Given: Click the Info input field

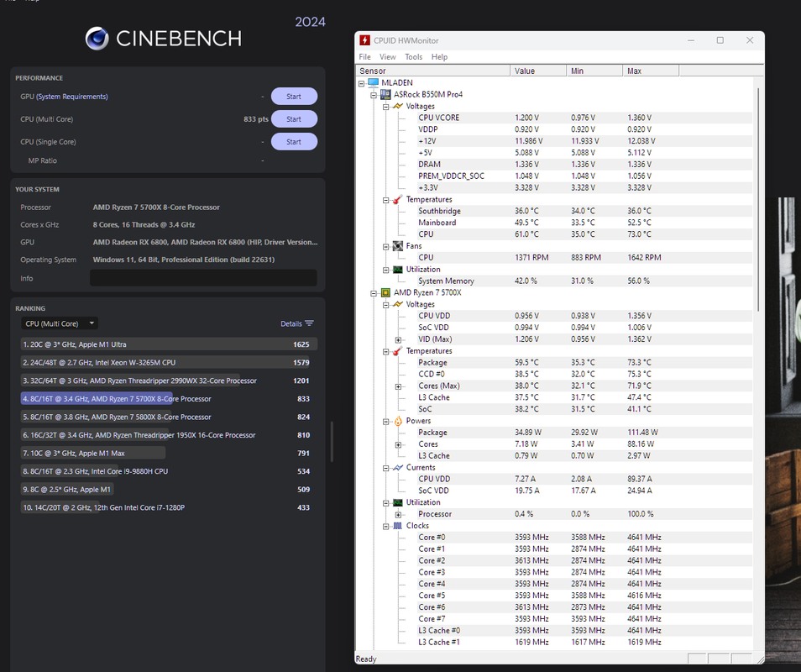Looking at the screenshot, I should click(203, 278).
